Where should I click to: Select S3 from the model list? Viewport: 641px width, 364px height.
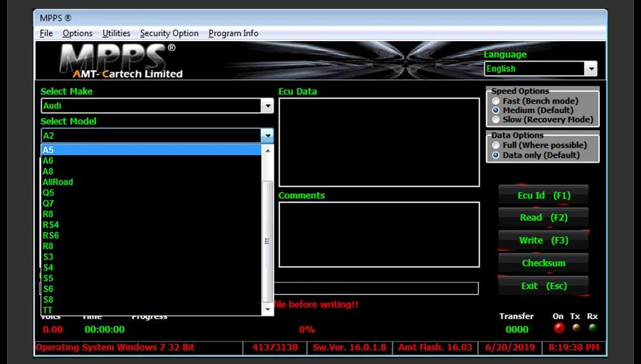click(151, 256)
